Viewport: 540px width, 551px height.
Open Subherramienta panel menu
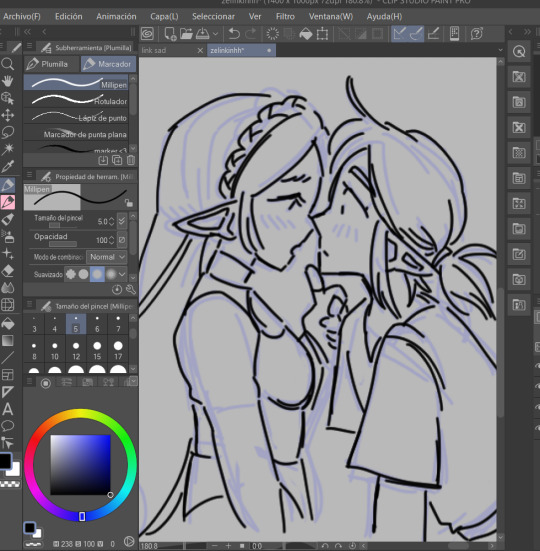30,46
